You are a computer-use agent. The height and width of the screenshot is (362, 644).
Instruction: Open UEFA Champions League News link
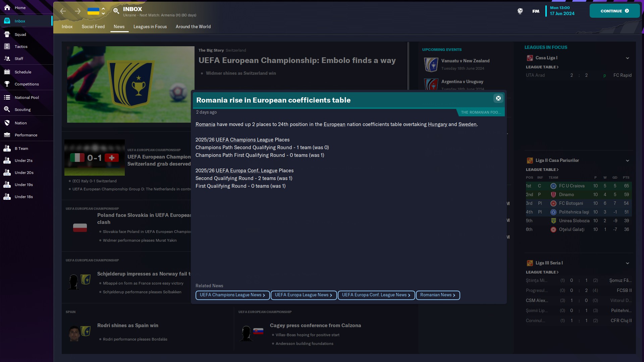coord(232,295)
